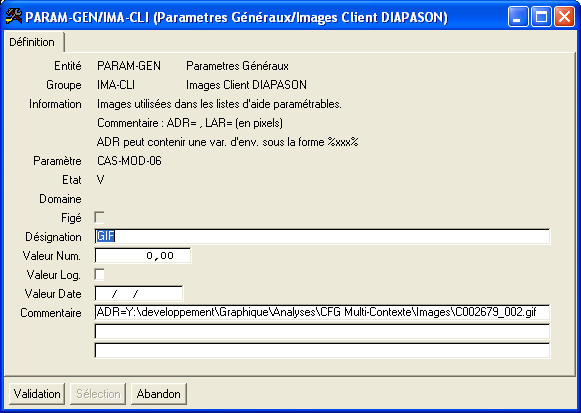581x413 pixels.
Task: Close the PARAM-GEN/IMA-CLI dialog
Action: [564, 17]
